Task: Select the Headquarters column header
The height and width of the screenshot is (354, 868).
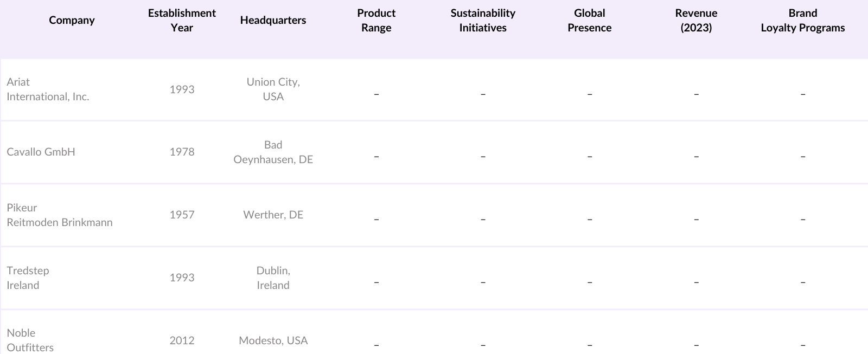Action: point(273,20)
